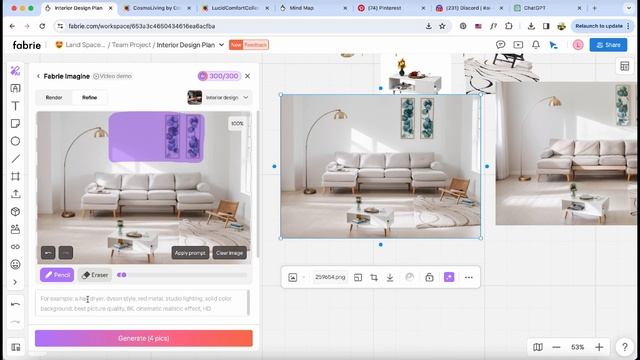
Task: Click the 259654.png filename field
Action: pos(330,277)
